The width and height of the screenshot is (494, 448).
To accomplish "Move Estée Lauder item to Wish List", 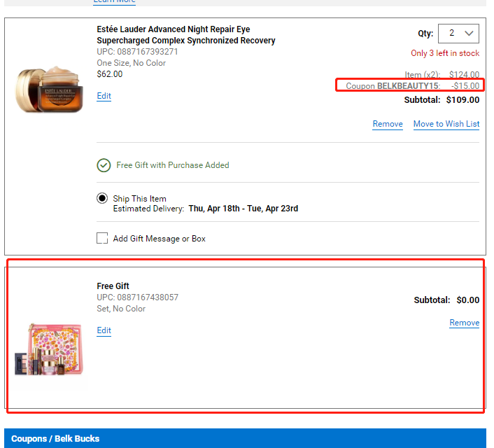I will click(x=446, y=124).
